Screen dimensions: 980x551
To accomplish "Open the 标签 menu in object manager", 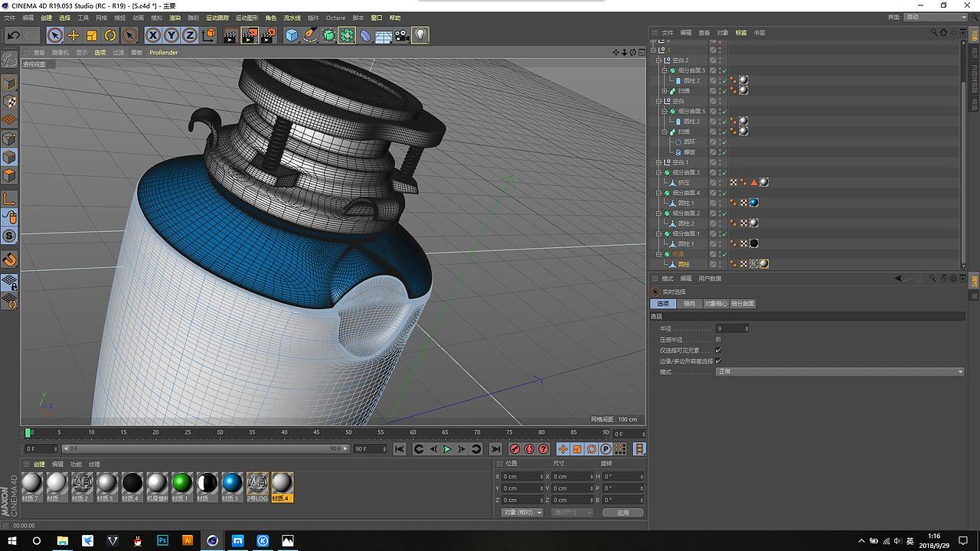I will coord(741,33).
